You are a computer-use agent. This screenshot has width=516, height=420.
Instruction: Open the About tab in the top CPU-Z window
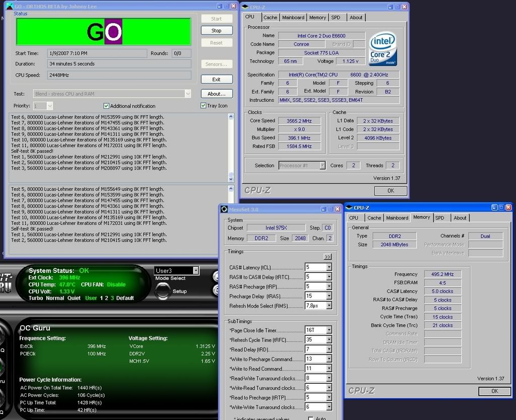pyautogui.click(x=356, y=18)
